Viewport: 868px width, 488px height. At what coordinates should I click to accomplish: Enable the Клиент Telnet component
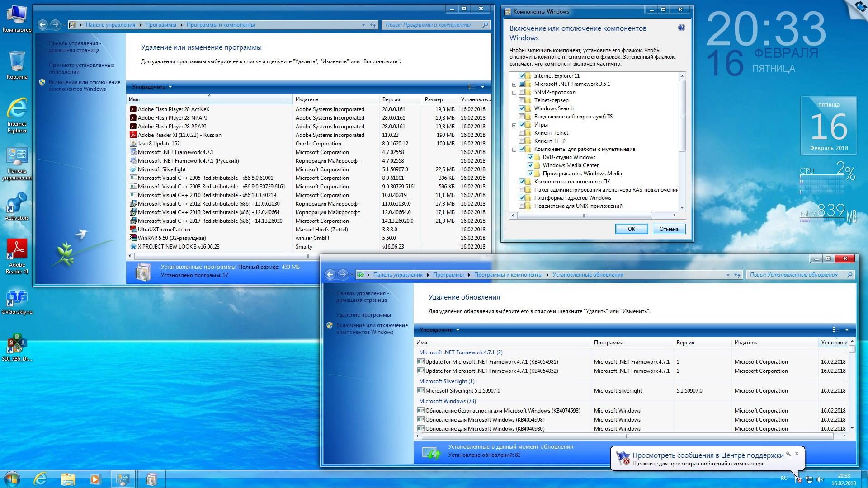[522, 132]
